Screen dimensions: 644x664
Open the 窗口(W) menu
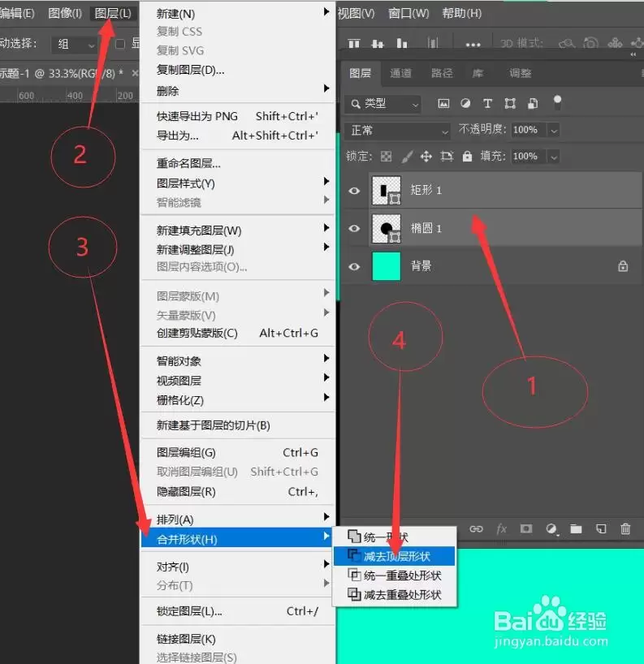tap(408, 14)
